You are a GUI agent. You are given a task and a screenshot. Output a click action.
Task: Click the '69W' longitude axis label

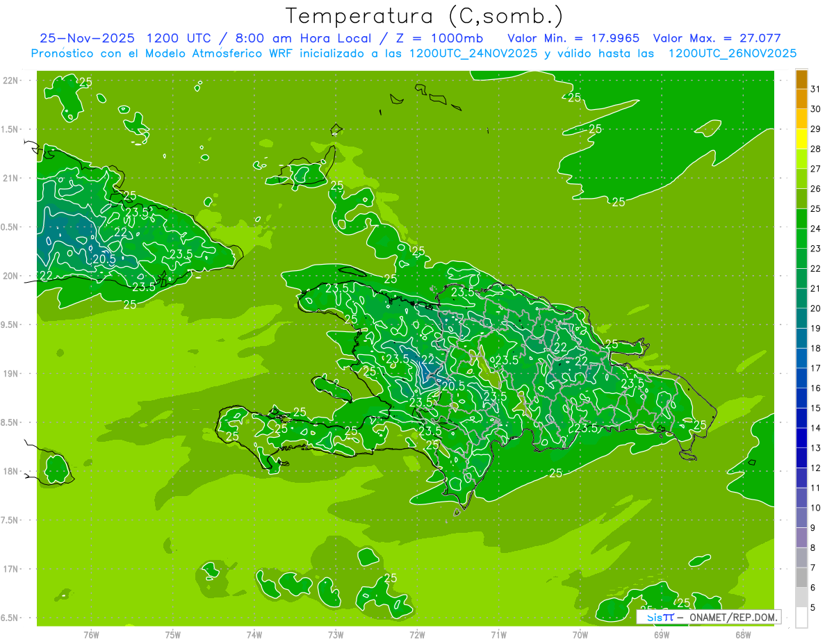coord(662,634)
